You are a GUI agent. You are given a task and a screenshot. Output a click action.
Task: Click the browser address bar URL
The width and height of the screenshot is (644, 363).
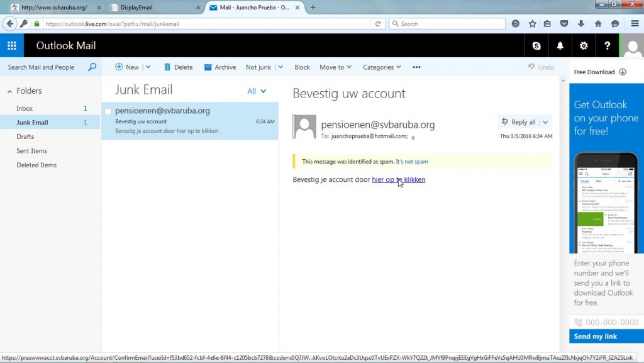click(113, 24)
